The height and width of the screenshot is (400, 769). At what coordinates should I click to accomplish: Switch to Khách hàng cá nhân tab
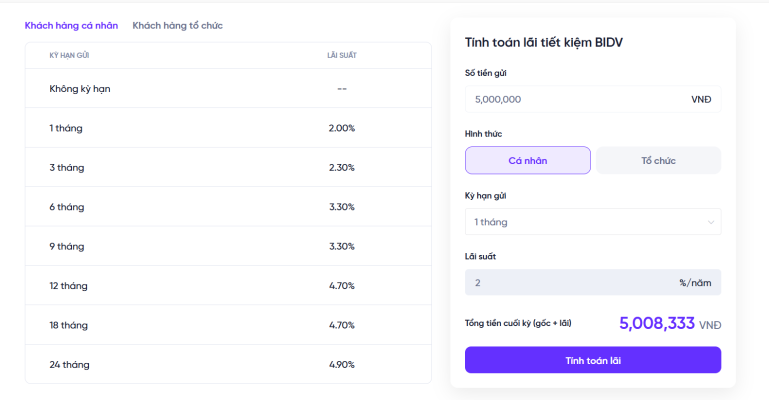(71, 25)
